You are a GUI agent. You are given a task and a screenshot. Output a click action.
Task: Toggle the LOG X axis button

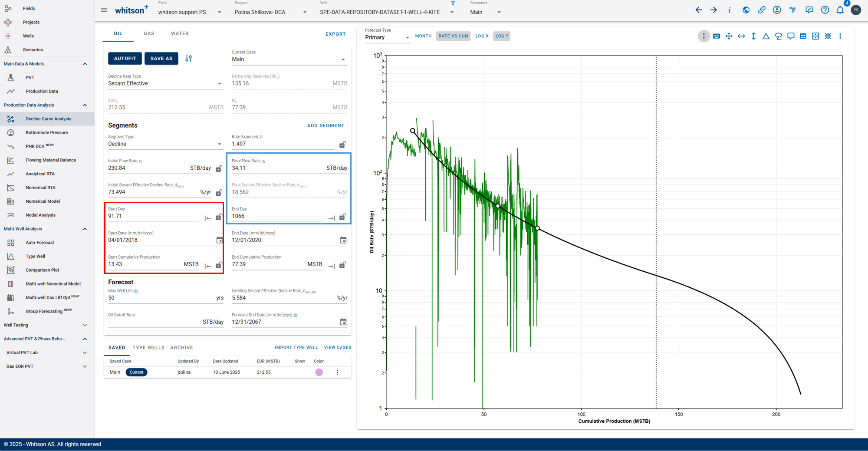pyautogui.click(x=482, y=36)
